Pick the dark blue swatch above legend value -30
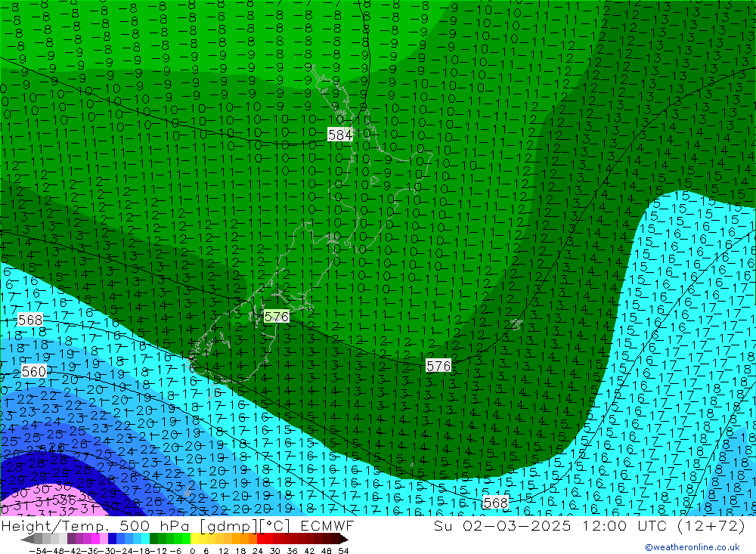The width and height of the screenshot is (756, 554). pyautogui.click(x=113, y=539)
